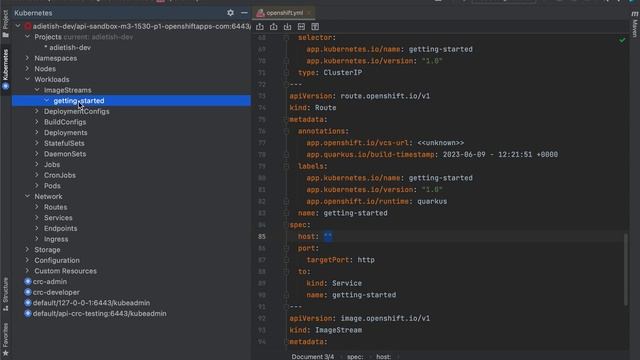
Task: Click the crc-developer context icon
Action: [x=28, y=292]
